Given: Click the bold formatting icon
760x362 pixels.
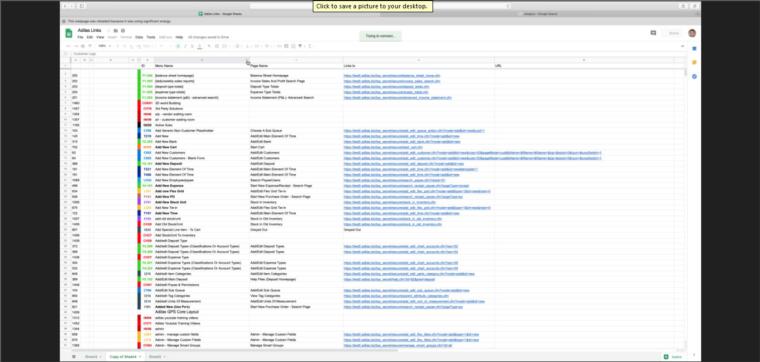Looking at the screenshot, I should (178, 46).
